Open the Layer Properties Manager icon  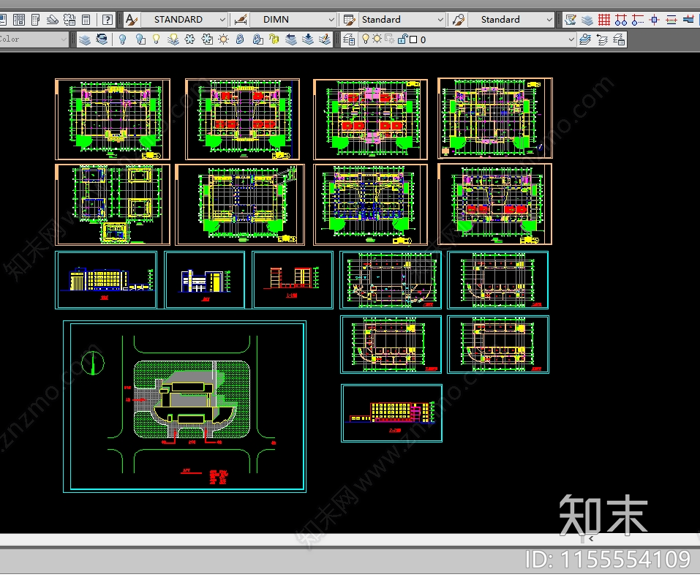point(349,39)
